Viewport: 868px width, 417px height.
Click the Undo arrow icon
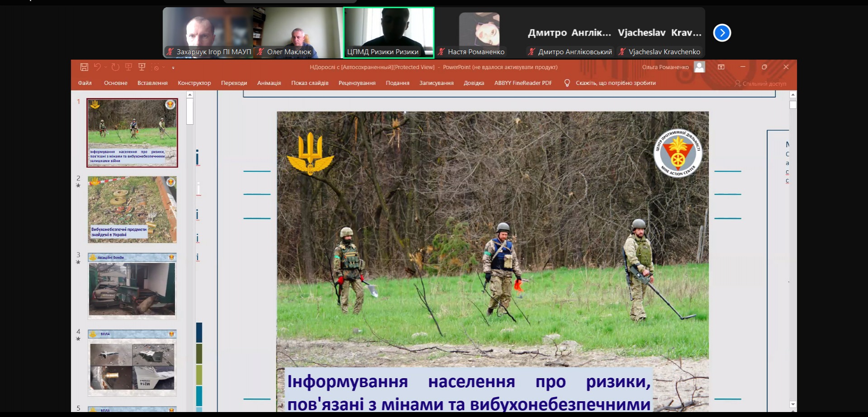pos(97,67)
